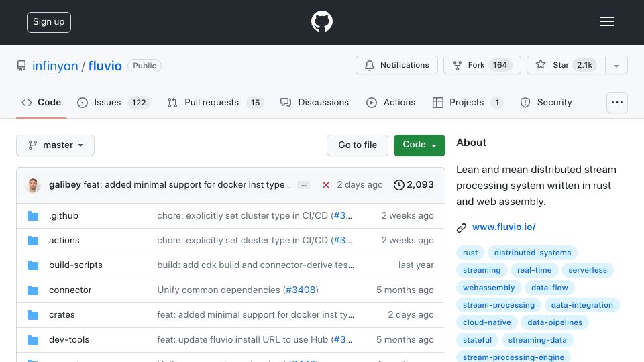
Task: Click the crates folder icon
Action: (x=33, y=315)
